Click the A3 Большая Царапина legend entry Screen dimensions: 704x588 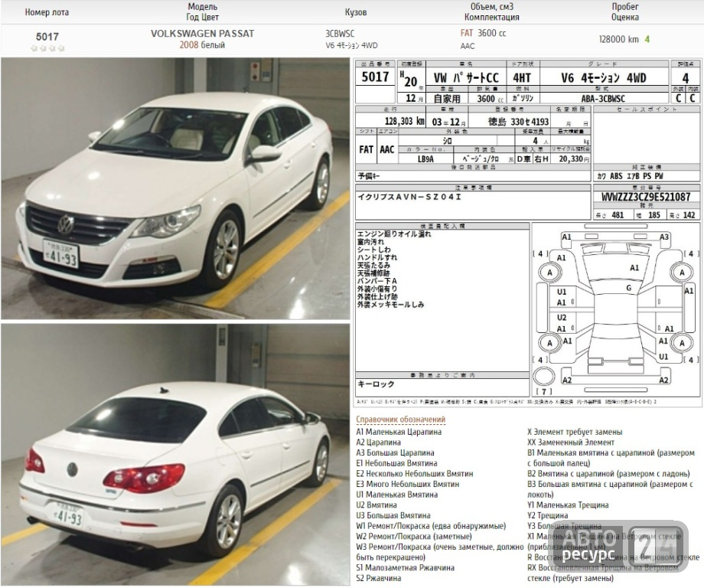click(x=395, y=452)
